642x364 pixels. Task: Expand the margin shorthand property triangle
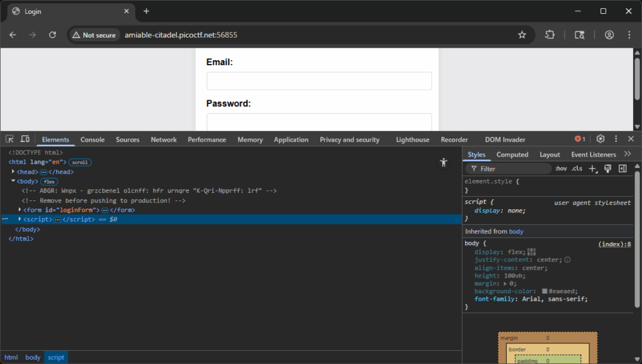(505, 283)
